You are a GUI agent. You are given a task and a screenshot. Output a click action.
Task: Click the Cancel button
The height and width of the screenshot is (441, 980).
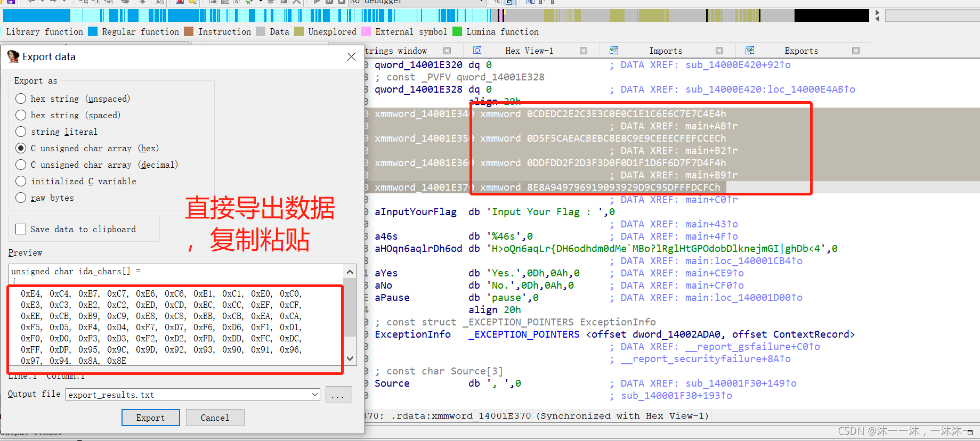point(215,418)
